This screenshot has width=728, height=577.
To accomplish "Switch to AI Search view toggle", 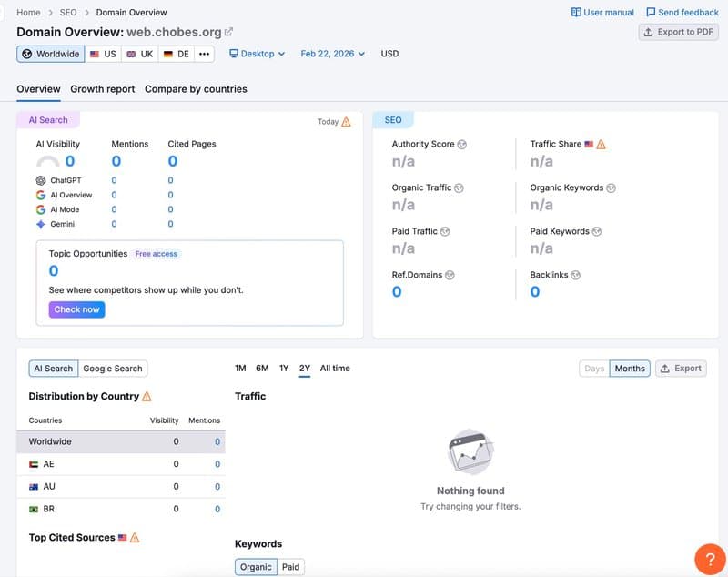I will [x=54, y=369].
